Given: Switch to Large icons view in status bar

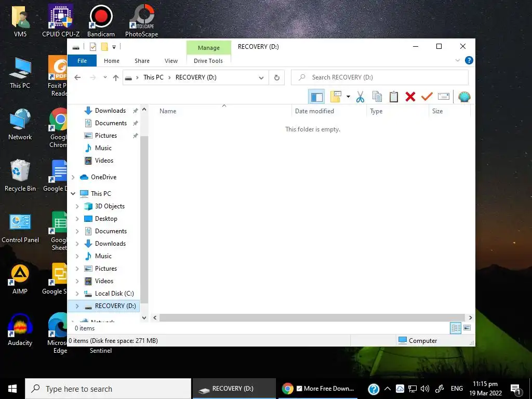Looking at the screenshot, I should [467, 328].
